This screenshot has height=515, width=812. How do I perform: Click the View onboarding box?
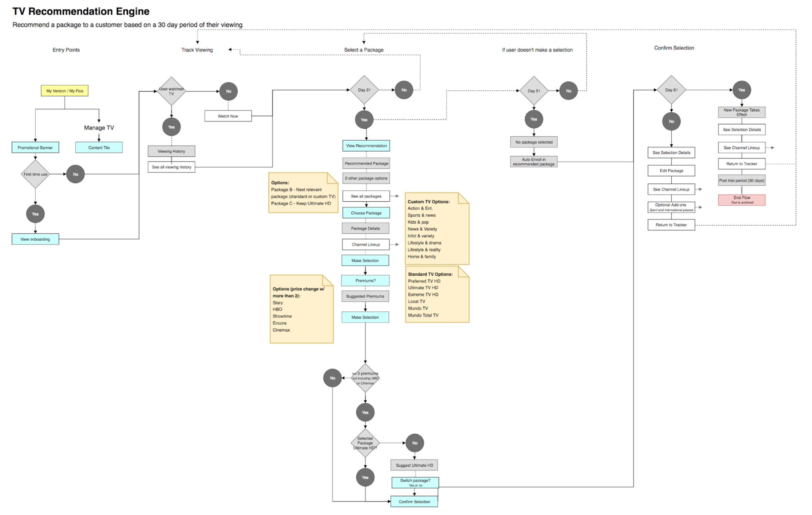point(35,239)
